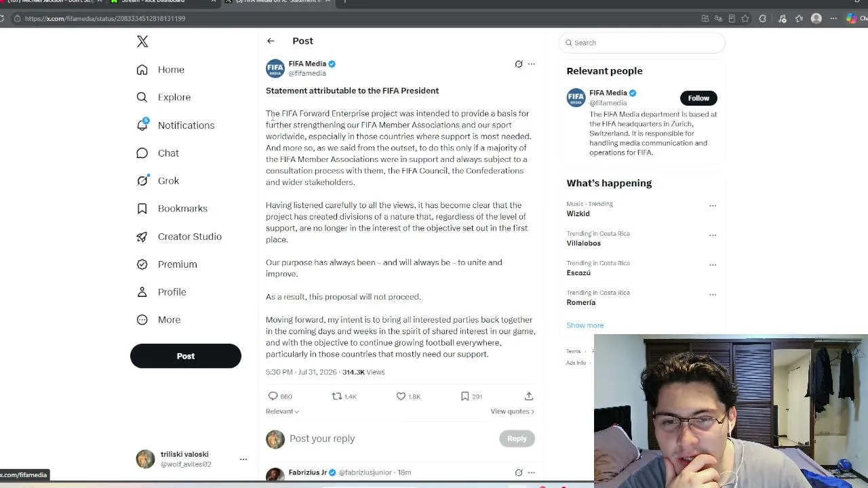This screenshot has width=868, height=488.
Task: Open the Explore search icon
Action: point(142,97)
